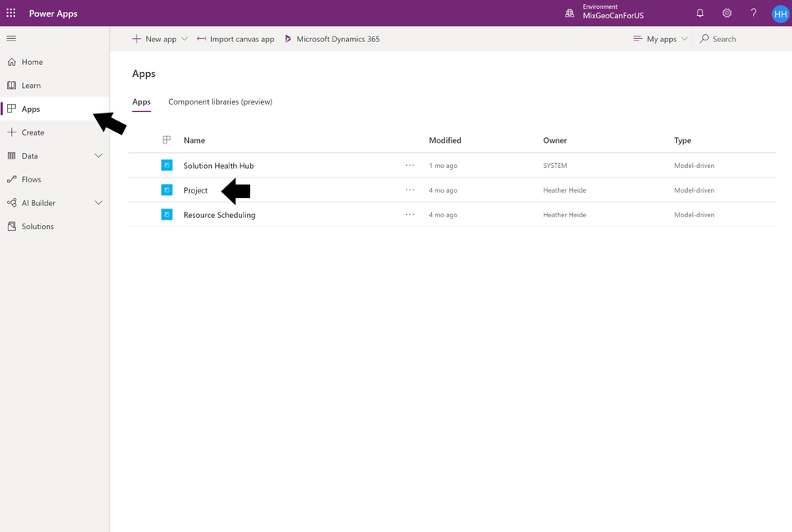The image size is (792, 532).
Task: Switch to the Apps tab
Action: click(141, 102)
